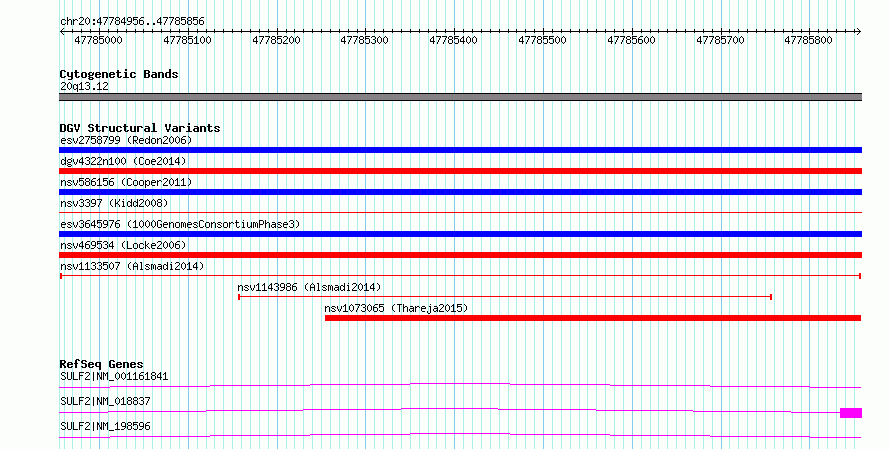Open gene label SULF2|NM_018837
This screenshot has height=449, width=890.
tap(105, 401)
